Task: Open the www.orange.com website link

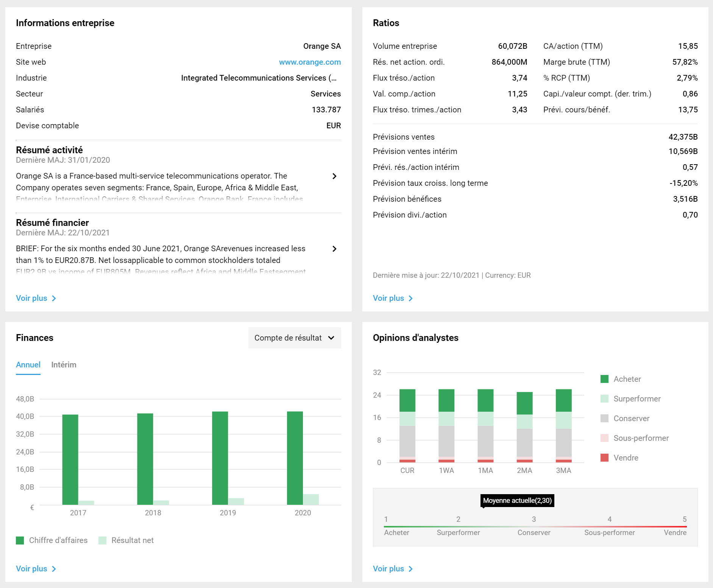Action: point(310,62)
